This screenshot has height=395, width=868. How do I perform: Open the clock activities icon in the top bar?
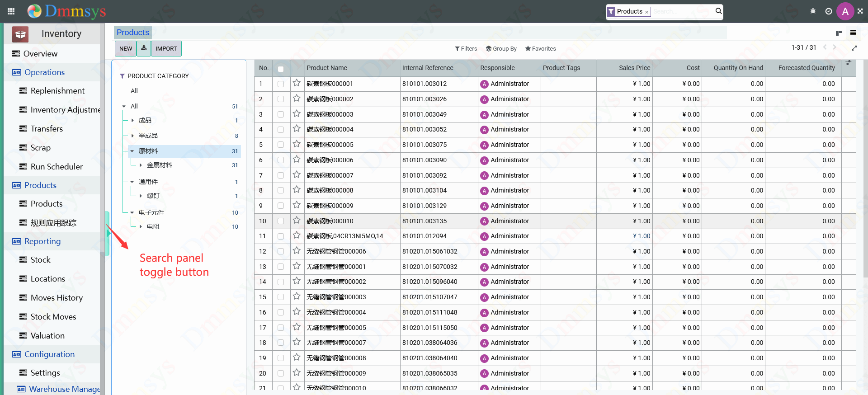pyautogui.click(x=829, y=11)
